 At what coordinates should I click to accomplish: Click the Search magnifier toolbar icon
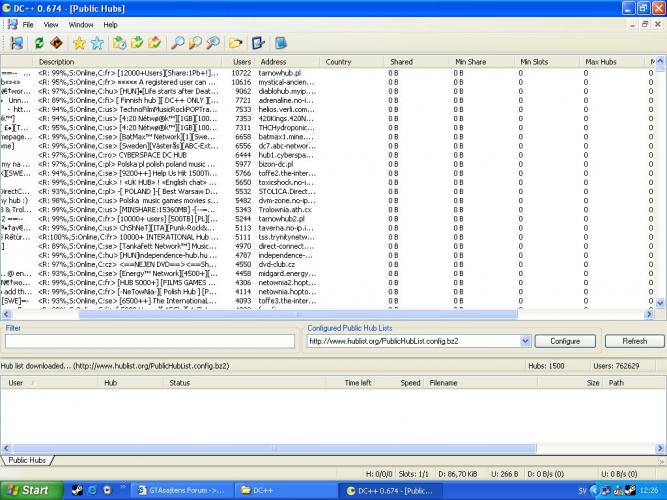(x=177, y=43)
